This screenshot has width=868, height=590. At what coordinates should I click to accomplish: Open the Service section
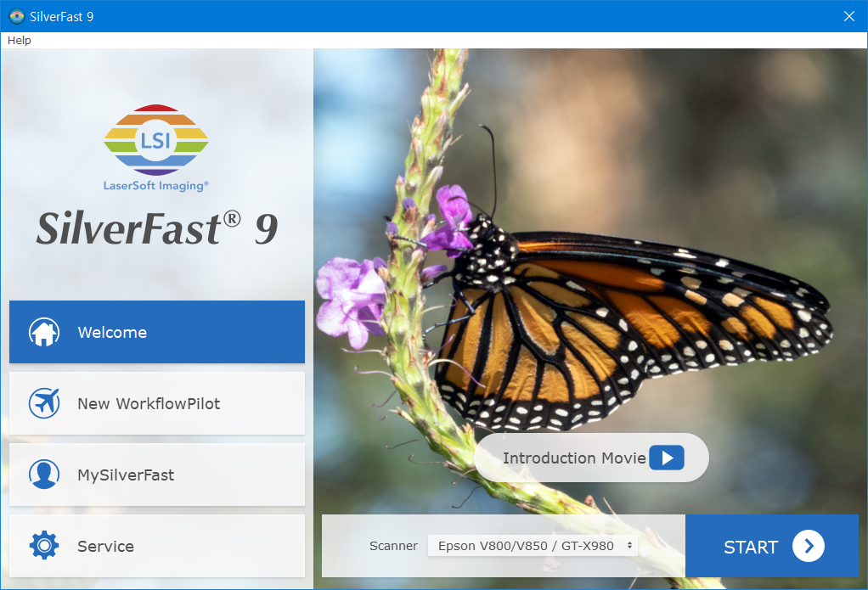click(156, 546)
